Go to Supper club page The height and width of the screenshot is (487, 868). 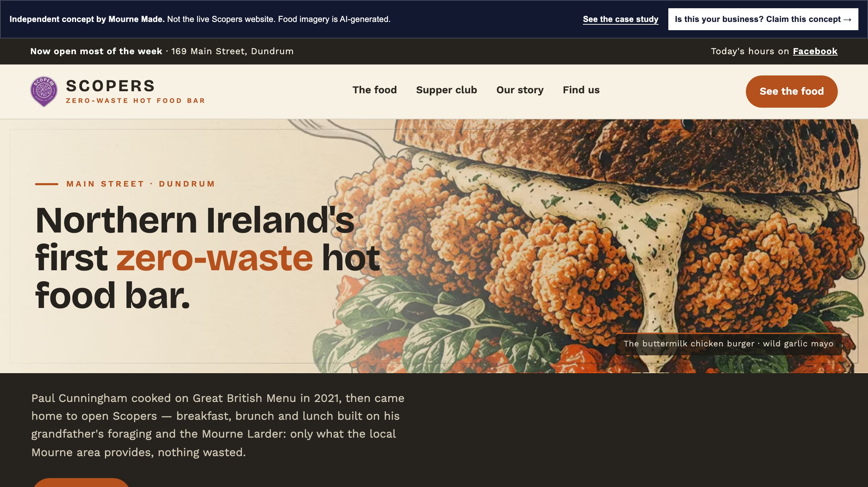(x=446, y=90)
